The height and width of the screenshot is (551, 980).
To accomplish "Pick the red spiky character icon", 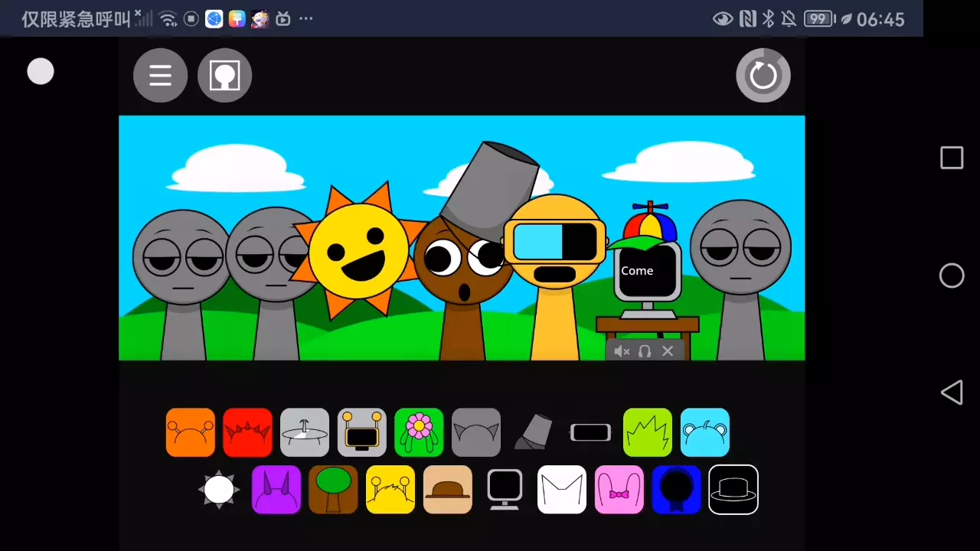I will [x=247, y=432].
